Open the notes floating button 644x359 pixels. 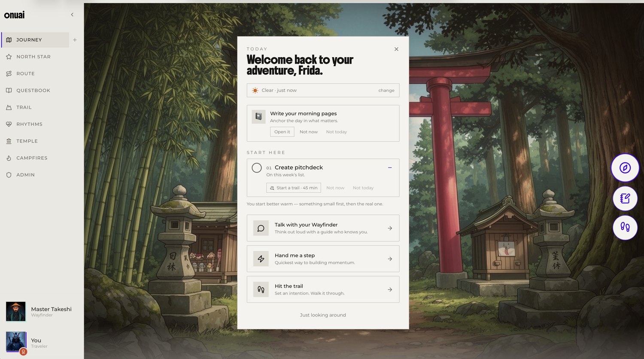pyautogui.click(x=625, y=198)
